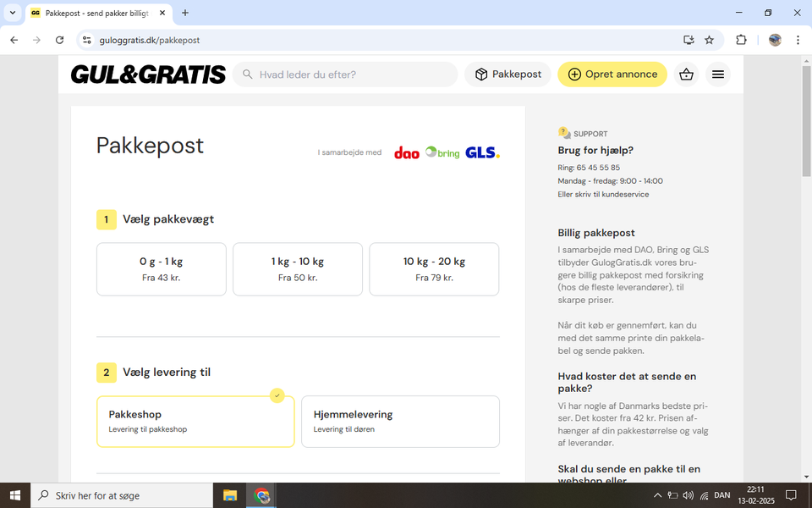Click 'Eller skriv til kundeservice' link
812x508 pixels.
(x=603, y=195)
